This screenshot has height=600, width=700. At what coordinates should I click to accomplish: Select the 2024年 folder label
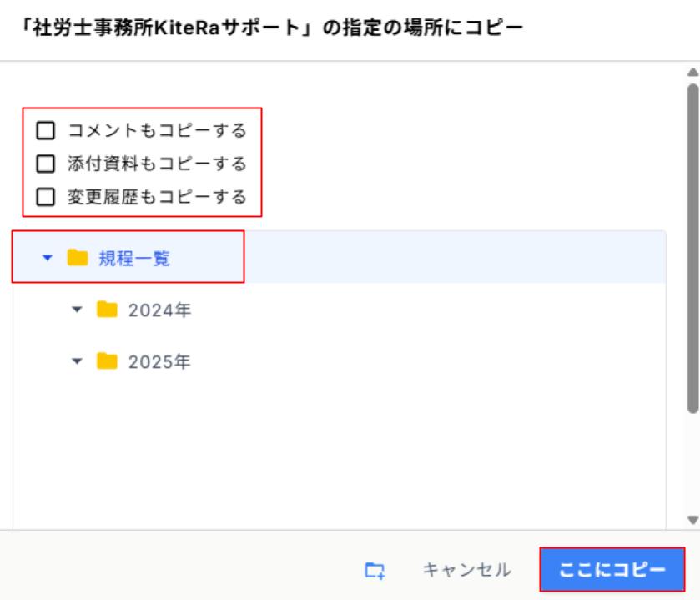[159, 310]
